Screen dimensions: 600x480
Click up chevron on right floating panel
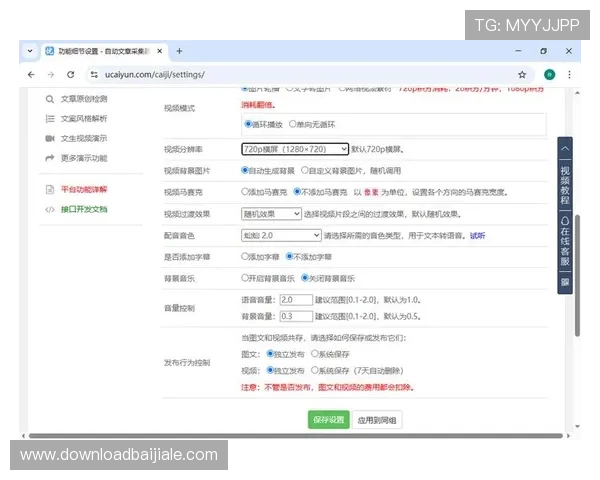565,149
